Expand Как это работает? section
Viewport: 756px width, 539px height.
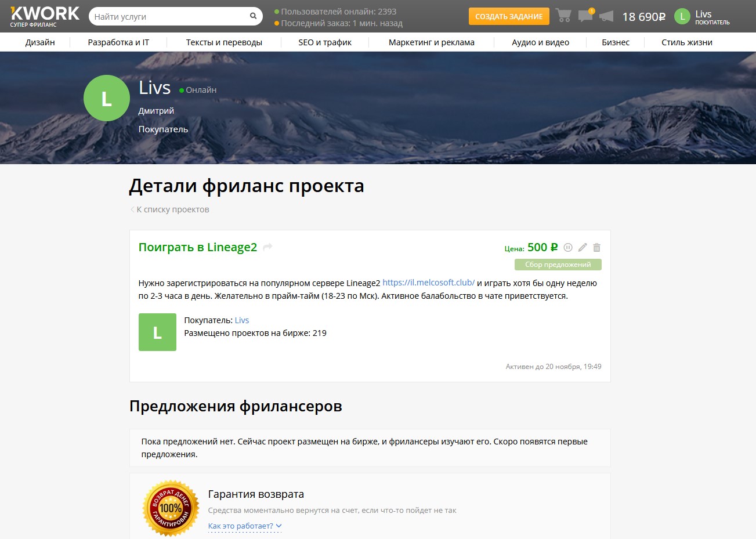click(244, 526)
